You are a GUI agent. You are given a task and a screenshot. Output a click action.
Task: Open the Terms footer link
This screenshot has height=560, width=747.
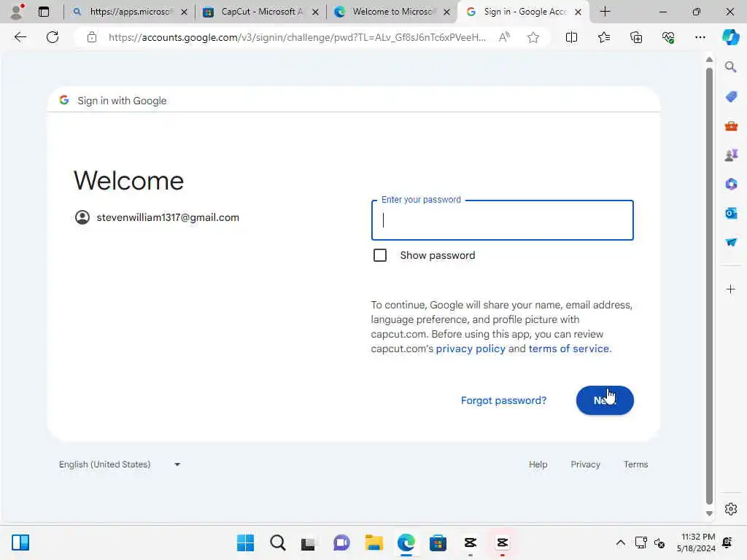pos(635,464)
